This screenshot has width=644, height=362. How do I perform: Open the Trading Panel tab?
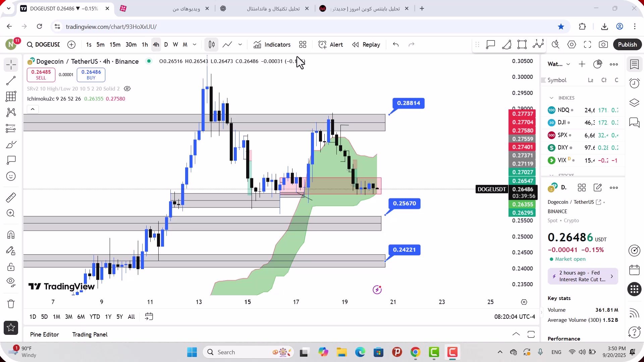(x=90, y=335)
